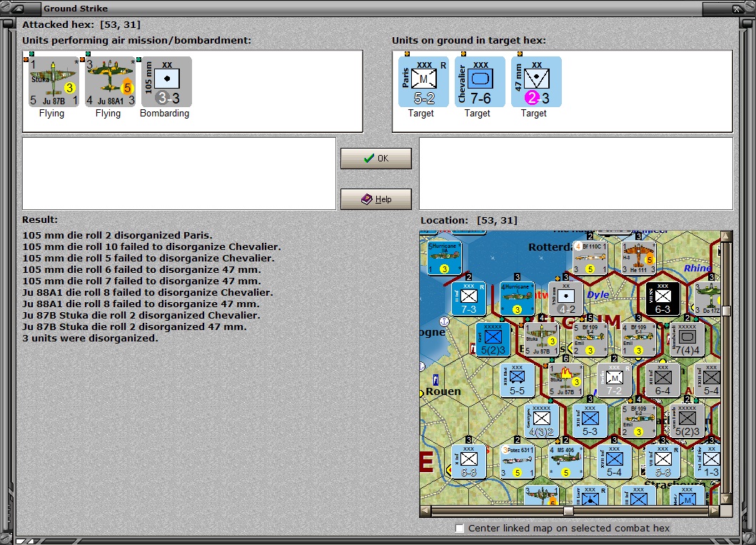Click the Do 17Z bomber counter
The height and width of the screenshot is (545, 756).
coord(707,299)
